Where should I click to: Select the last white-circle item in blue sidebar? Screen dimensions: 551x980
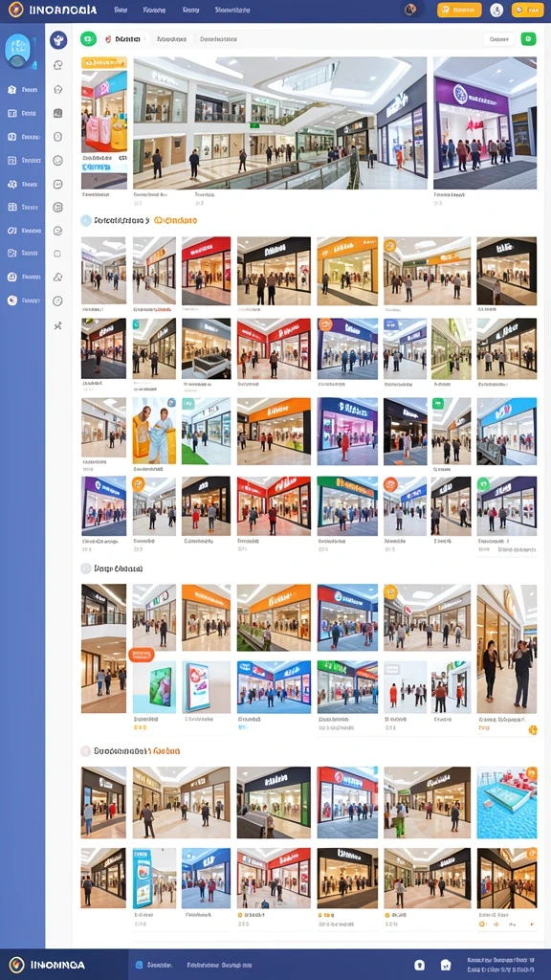tap(23, 301)
